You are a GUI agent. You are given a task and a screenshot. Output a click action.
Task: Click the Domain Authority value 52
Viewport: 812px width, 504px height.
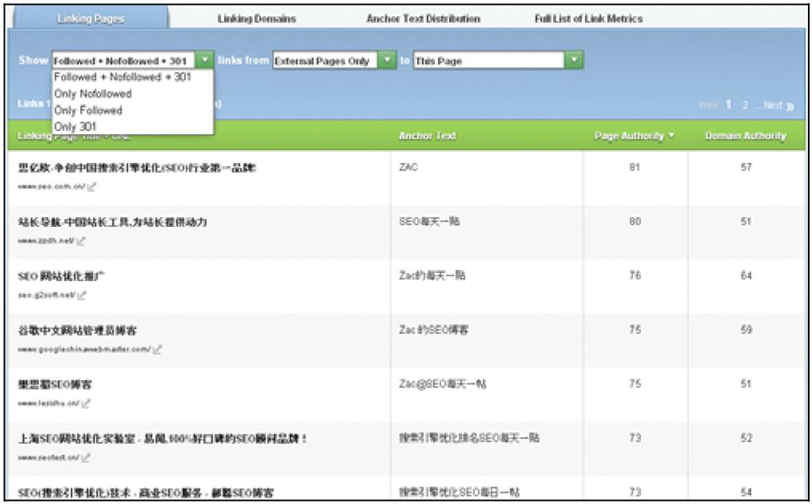coord(746,438)
